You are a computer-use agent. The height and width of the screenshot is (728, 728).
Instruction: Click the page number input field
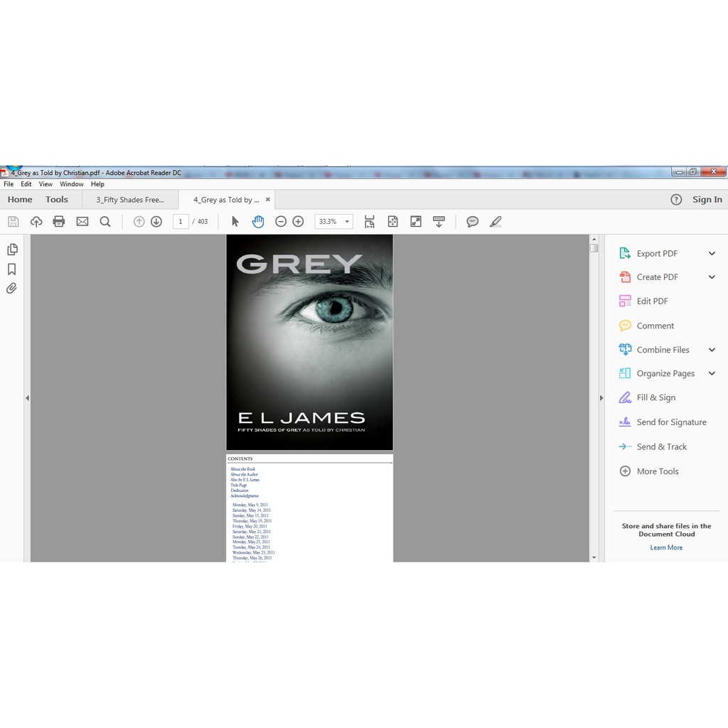point(181,222)
